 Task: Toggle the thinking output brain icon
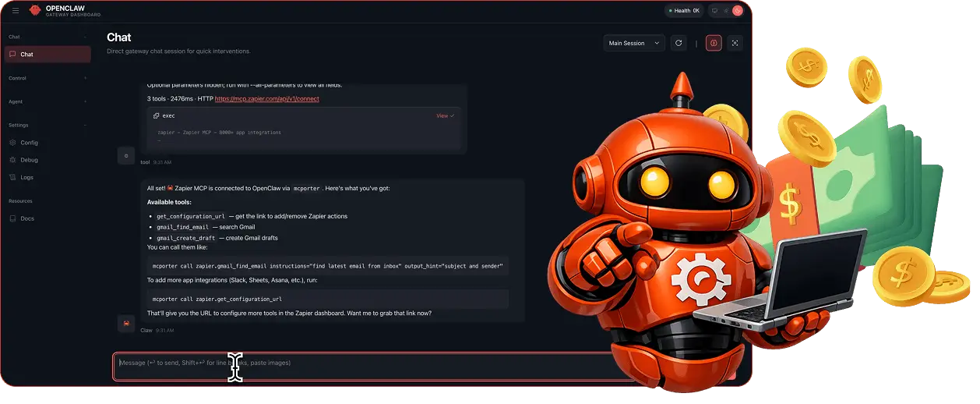pyautogui.click(x=714, y=43)
